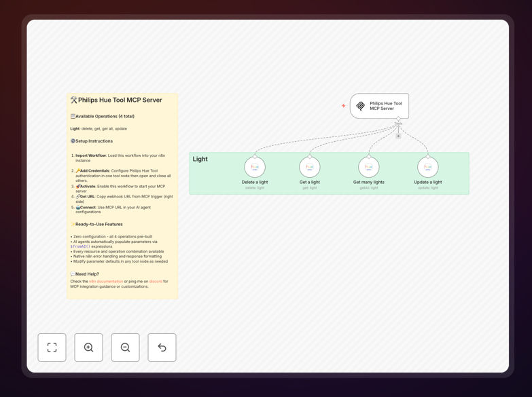Viewport: 532px width, 397px height.
Task: Click the Update a light label
Action: coord(428,182)
